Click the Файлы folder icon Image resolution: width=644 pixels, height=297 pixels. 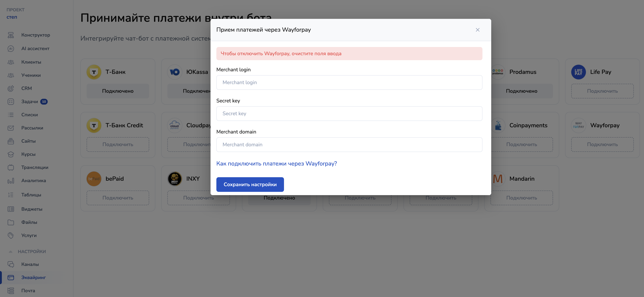[11, 222]
